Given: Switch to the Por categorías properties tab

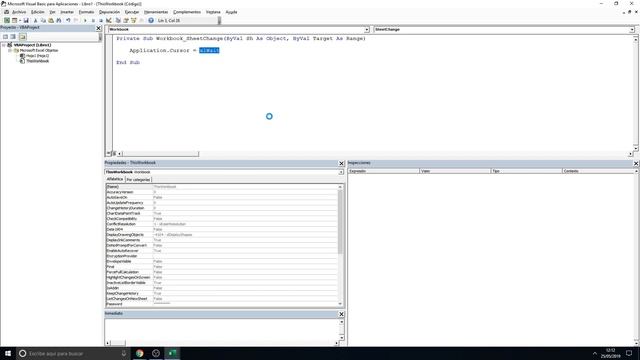Looking at the screenshot, I should [x=138, y=180].
